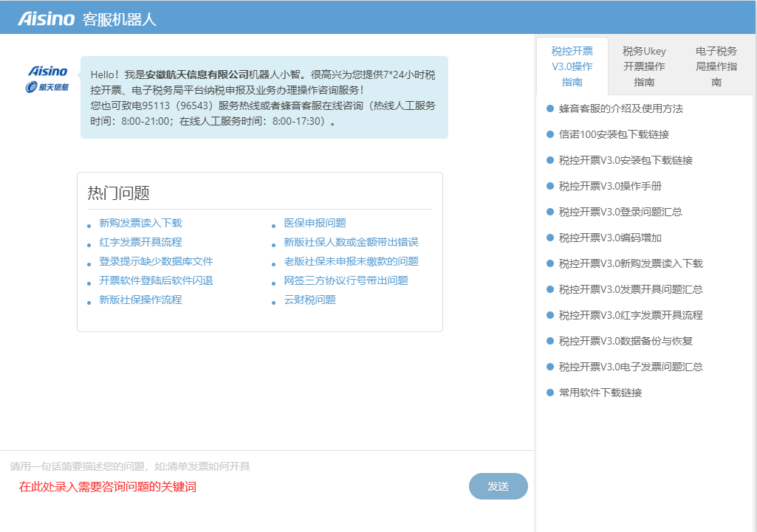Select hot question 老版社保未申报未缴款的问题
This screenshot has width=757, height=532.
click(351, 261)
